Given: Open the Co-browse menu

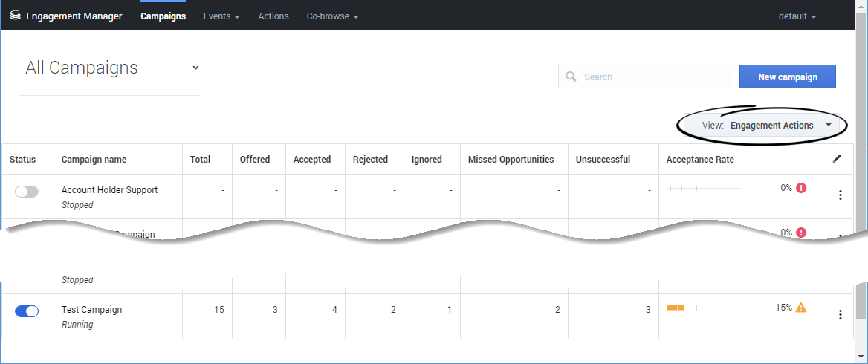Looking at the screenshot, I should tap(332, 16).
